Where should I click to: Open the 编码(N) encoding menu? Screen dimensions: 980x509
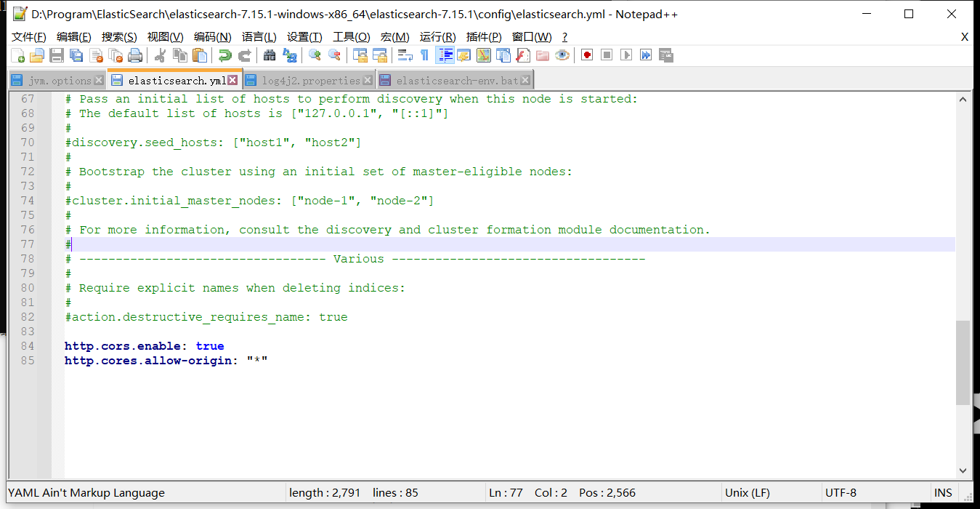point(212,37)
